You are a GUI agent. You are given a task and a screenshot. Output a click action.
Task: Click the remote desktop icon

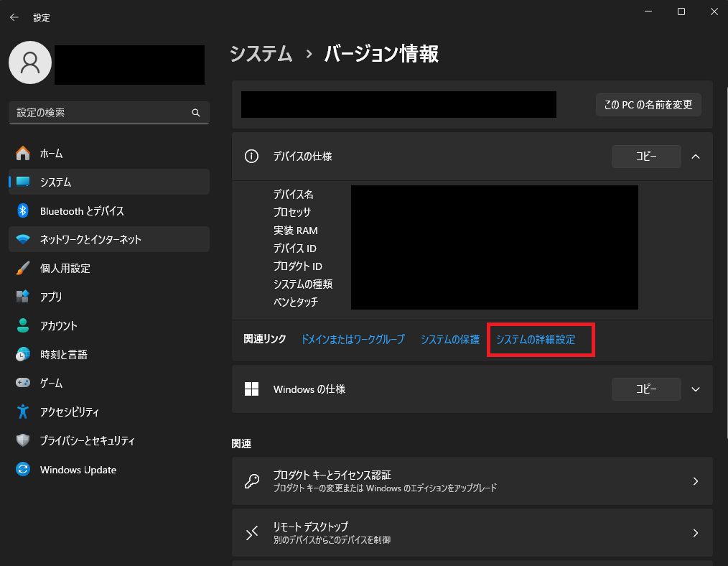coord(252,532)
